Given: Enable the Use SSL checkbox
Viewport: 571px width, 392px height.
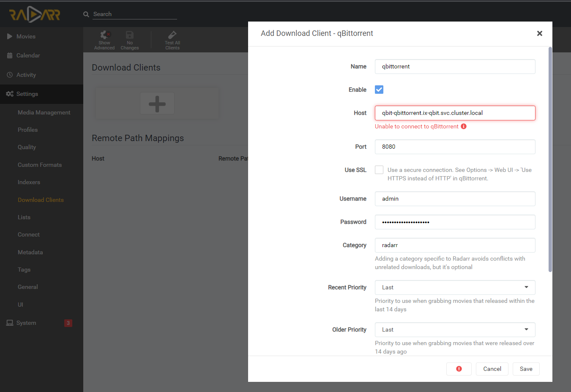Looking at the screenshot, I should pyautogui.click(x=379, y=170).
